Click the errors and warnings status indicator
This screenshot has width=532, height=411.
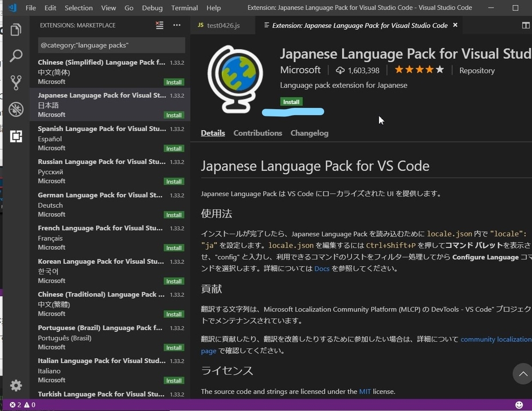point(23,405)
